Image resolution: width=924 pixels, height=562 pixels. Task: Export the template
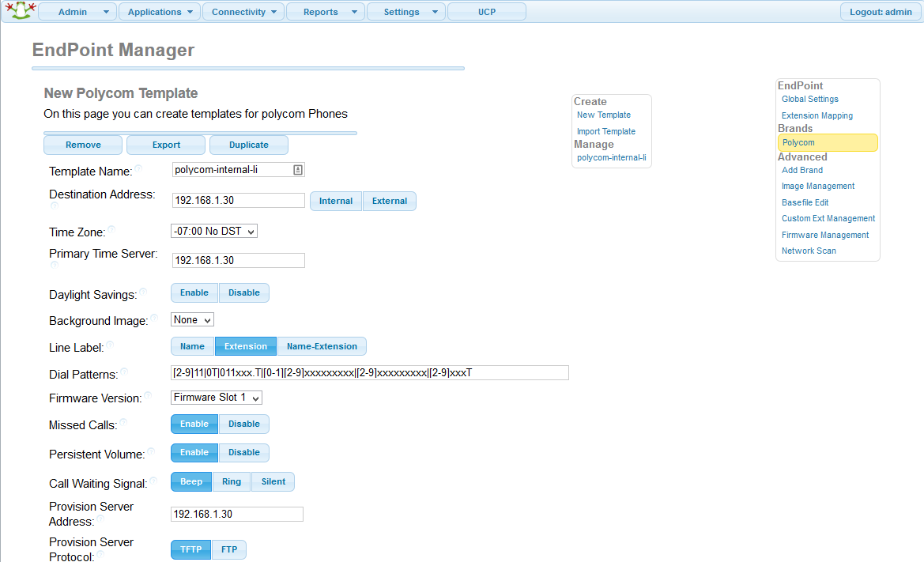click(166, 145)
